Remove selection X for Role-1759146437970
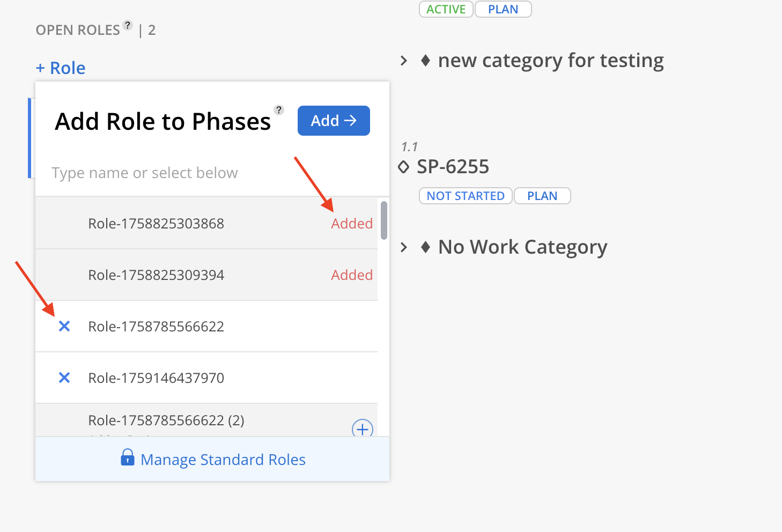Viewport: 782px width, 532px height. (64, 378)
